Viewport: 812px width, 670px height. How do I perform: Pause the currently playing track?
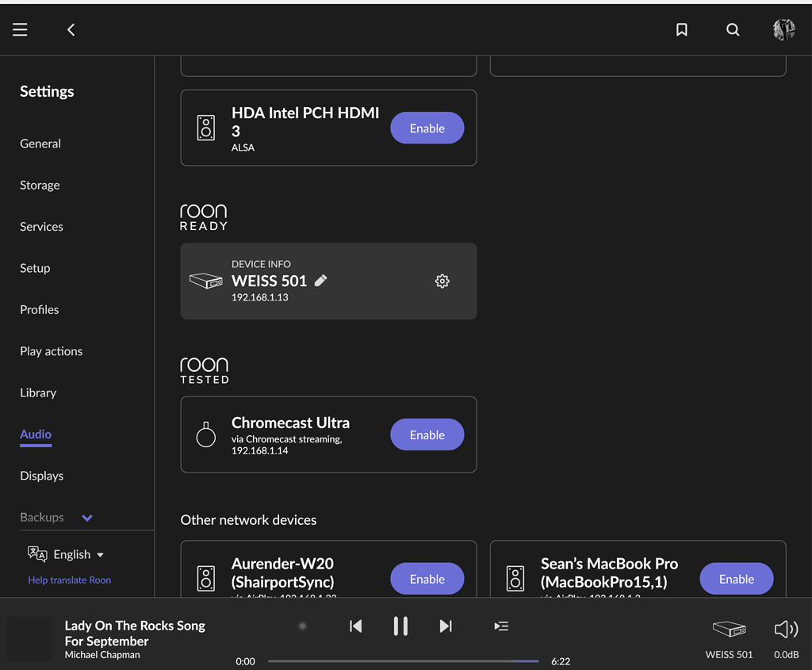(400, 626)
